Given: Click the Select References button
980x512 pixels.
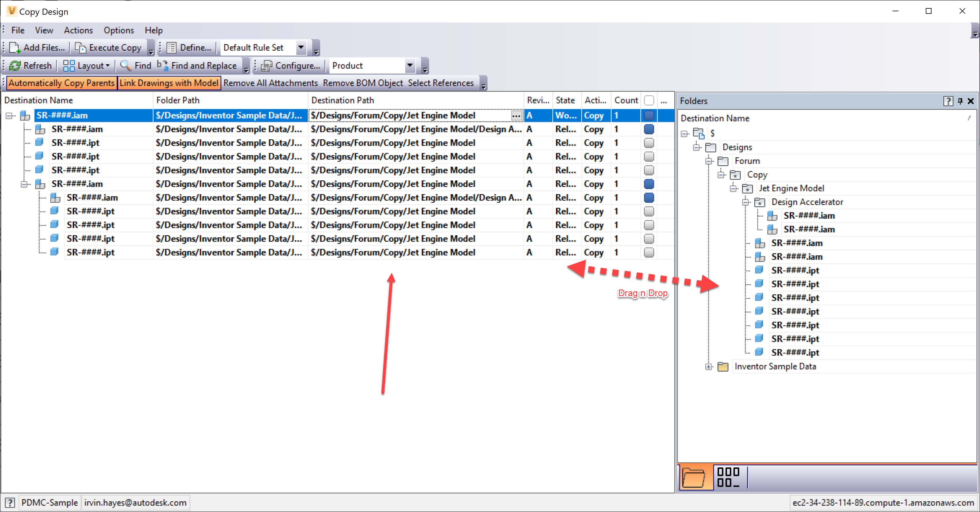Looking at the screenshot, I should (x=441, y=82).
